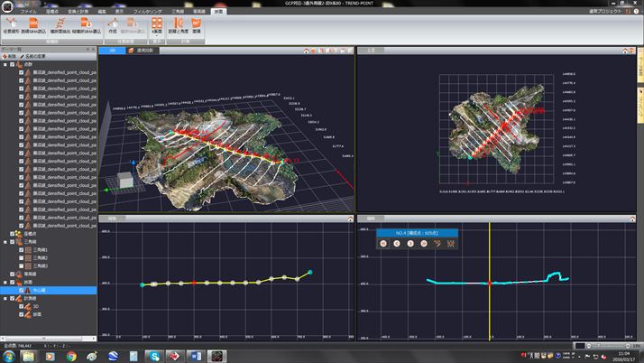Select the 3D viewport tab
644x363 pixels.
coord(112,51)
